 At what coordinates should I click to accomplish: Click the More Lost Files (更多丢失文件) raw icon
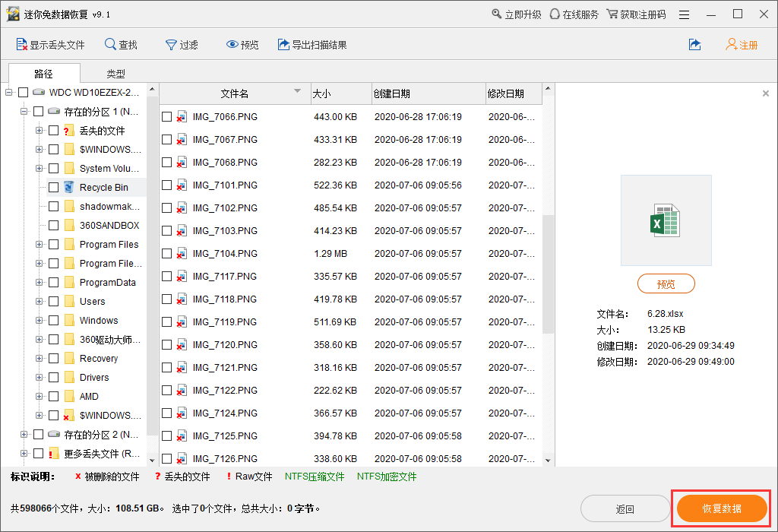coord(54,453)
